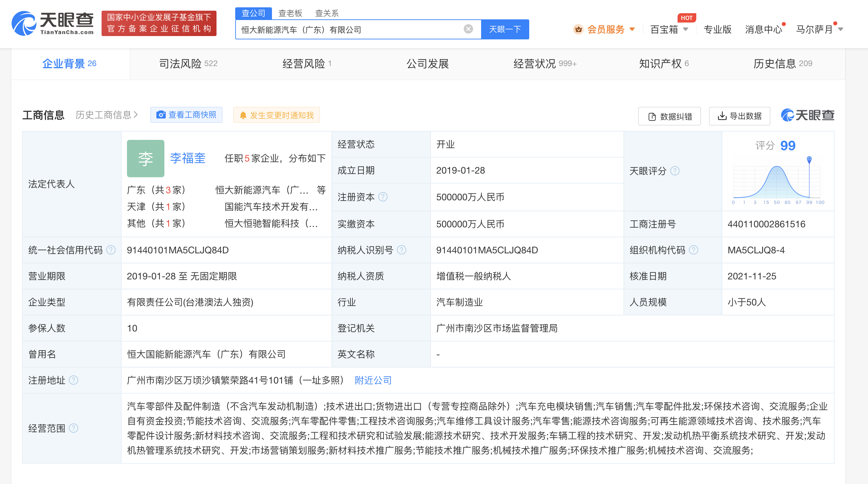Click the document icon in 数据纠错
Viewport: 868px width, 484px height.
(x=652, y=116)
